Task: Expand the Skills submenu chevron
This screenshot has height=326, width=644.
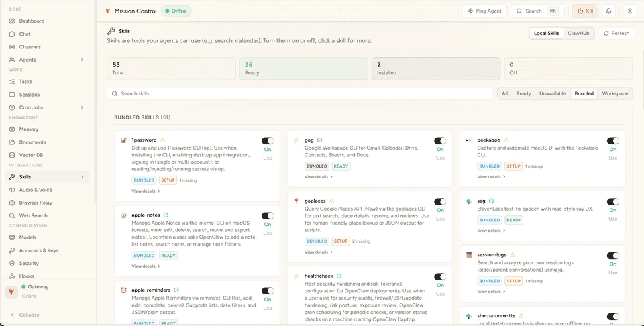Action: click(82, 177)
